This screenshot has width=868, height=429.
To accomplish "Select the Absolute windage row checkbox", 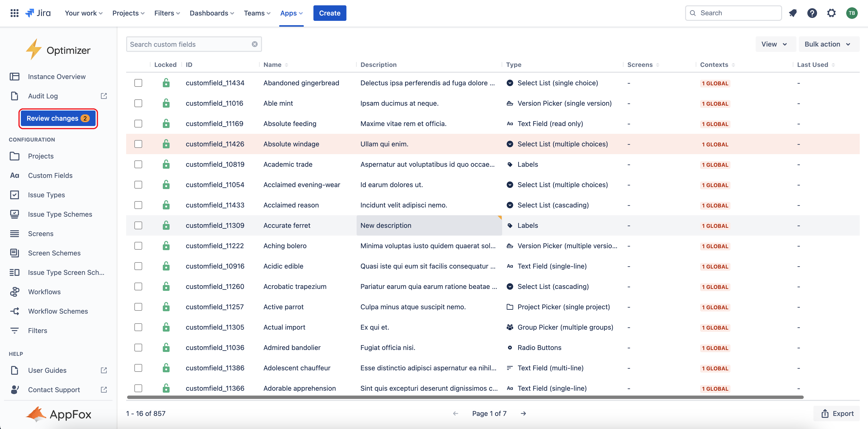I will pos(138,144).
